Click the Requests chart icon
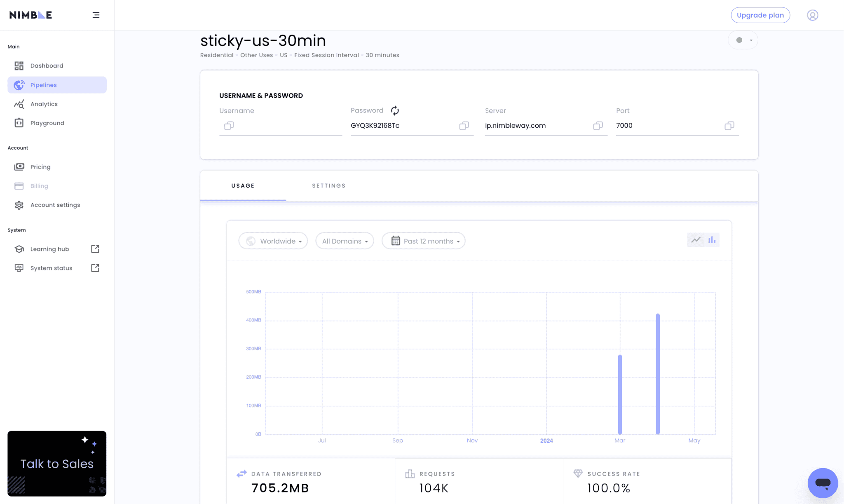Image resolution: width=844 pixels, height=504 pixels. click(x=410, y=474)
